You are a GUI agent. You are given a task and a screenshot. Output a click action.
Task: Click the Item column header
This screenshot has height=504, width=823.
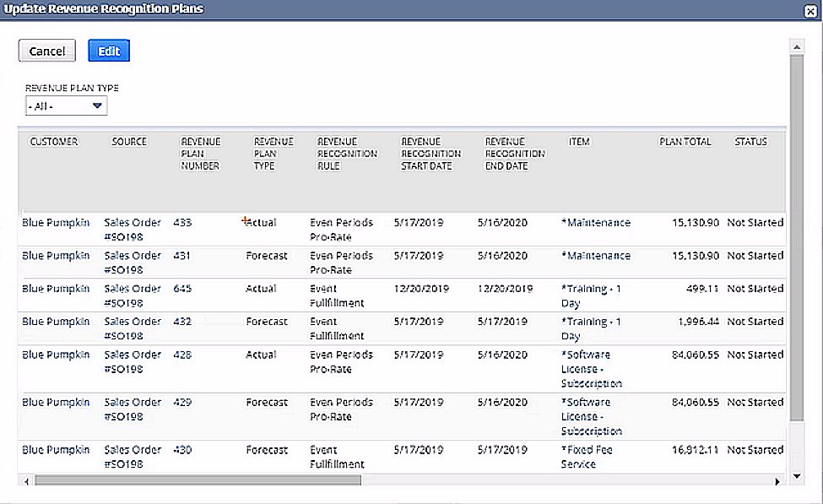pyautogui.click(x=579, y=142)
